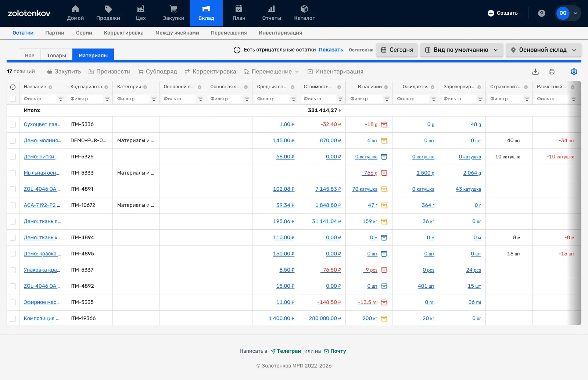
Task: Open the Цех workshop section
Action: [x=141, y=13]
